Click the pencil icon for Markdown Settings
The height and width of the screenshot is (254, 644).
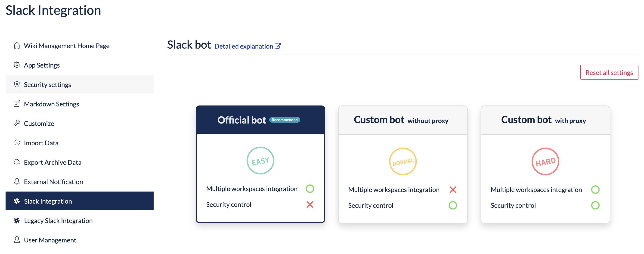tap(17, 104)
